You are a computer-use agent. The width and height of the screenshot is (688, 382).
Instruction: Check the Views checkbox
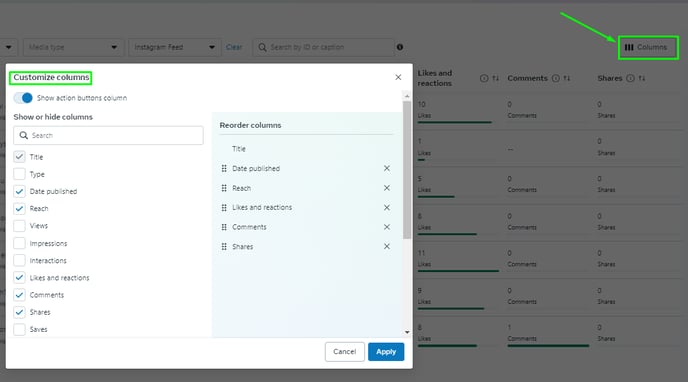tap(19, 226)
